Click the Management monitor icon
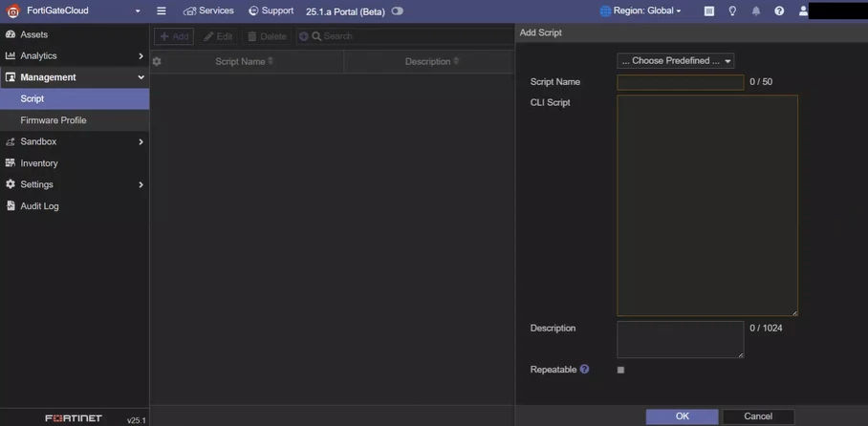Screen dimensions: 868x426 10,77
